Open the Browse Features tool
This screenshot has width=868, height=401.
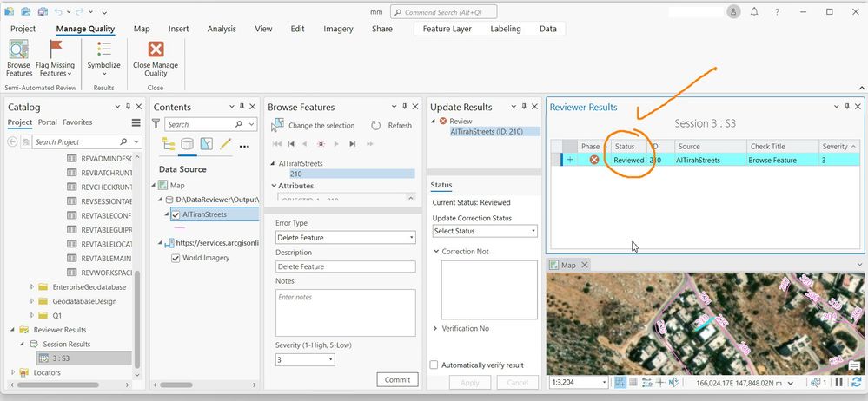(x=19, y=58)
